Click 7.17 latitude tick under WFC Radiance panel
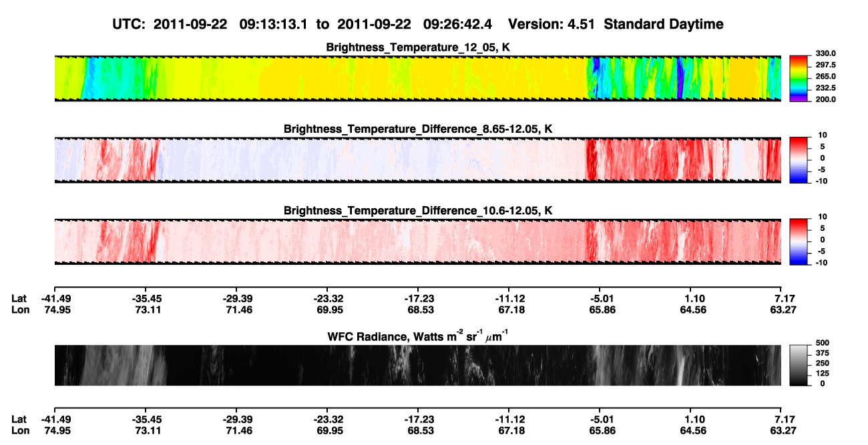 tap(781, 419)
